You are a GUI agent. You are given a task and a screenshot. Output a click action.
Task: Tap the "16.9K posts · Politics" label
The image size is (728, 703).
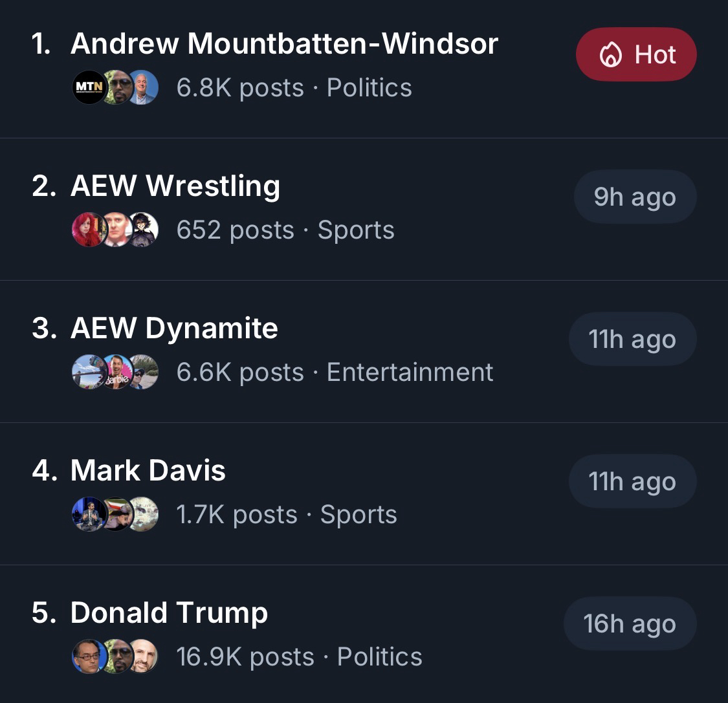tap(299, 657)
